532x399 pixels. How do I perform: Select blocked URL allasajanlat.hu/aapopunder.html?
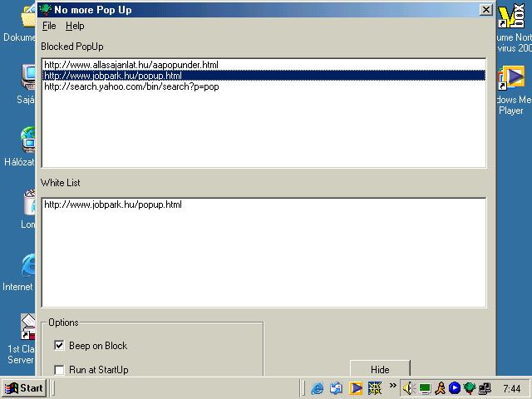(x=131, y=64)
